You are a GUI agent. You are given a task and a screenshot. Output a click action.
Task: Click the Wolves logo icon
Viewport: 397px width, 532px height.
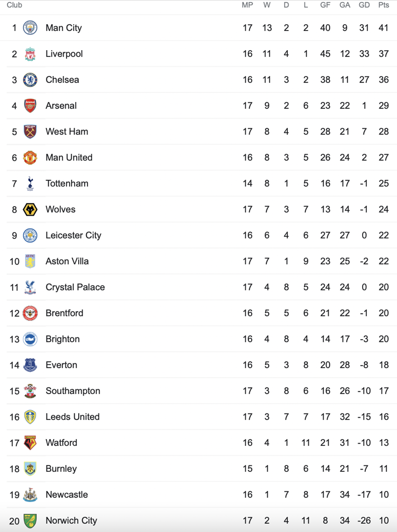click(x=30, y=210)
